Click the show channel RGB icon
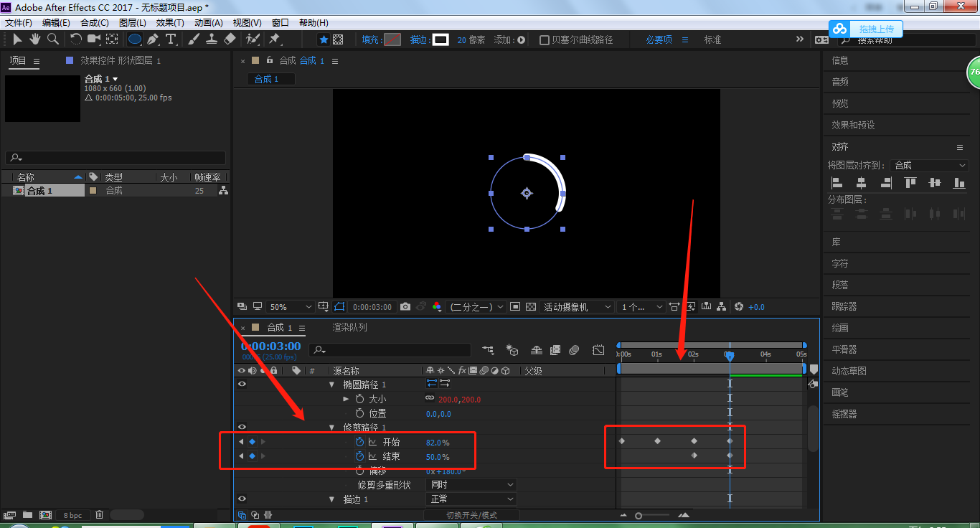The image size is (980, 528). click(436, 307)
